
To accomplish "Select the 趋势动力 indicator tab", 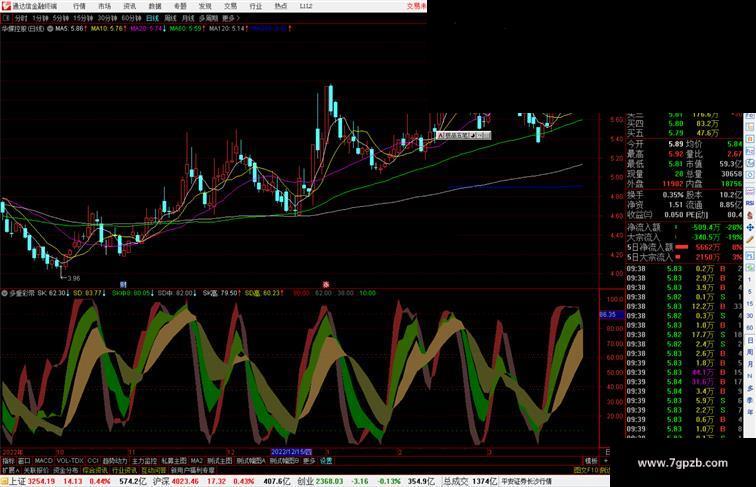I will point(115,461).
